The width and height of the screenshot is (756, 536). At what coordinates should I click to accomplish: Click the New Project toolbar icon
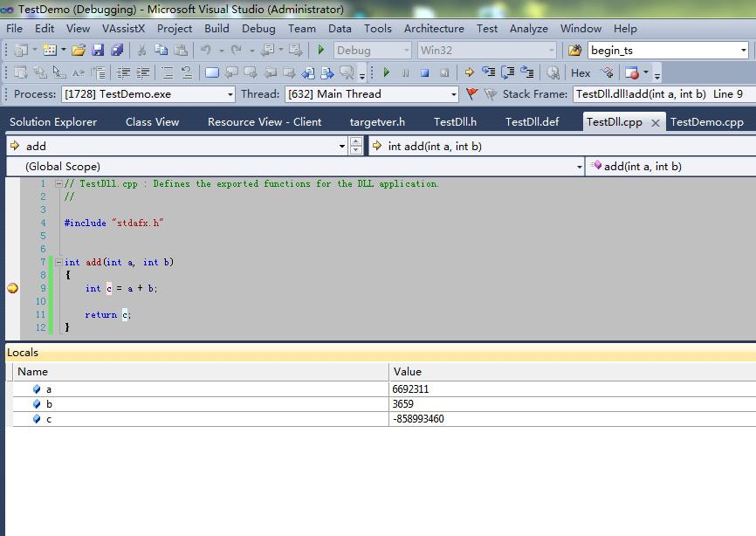tap(21, 50)
